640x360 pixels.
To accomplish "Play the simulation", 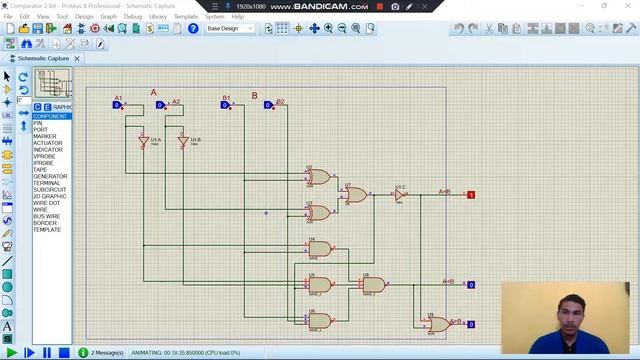I will [x=11, y=353].
